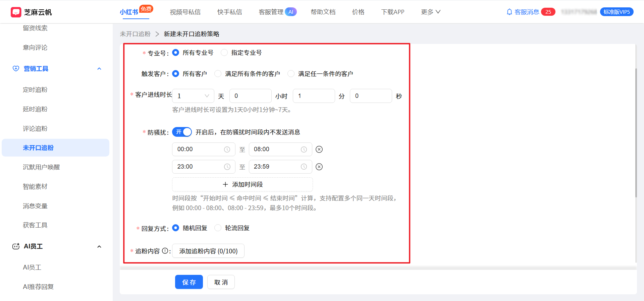644x301 pixels.
Task: Open the 天 days dropdown showing 1
Action: coord(193,96)
